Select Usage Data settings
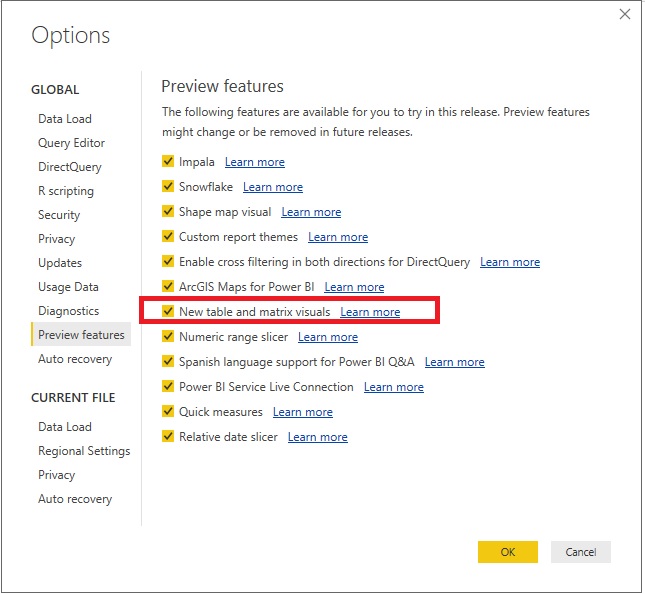Screen dimensions: 645x594 point(68,287)
